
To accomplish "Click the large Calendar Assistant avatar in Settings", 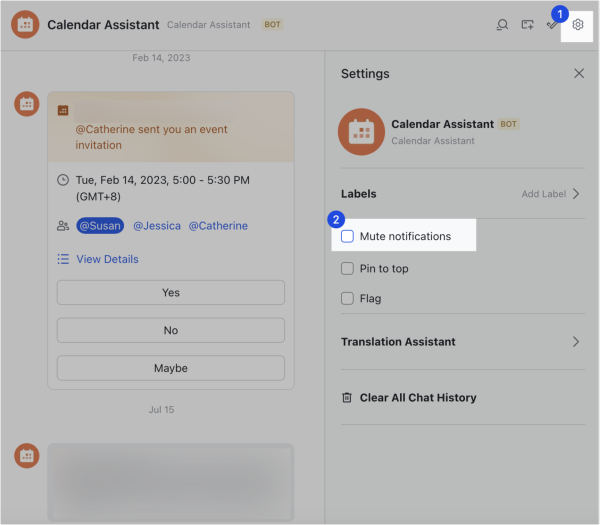I will (359, 131).
